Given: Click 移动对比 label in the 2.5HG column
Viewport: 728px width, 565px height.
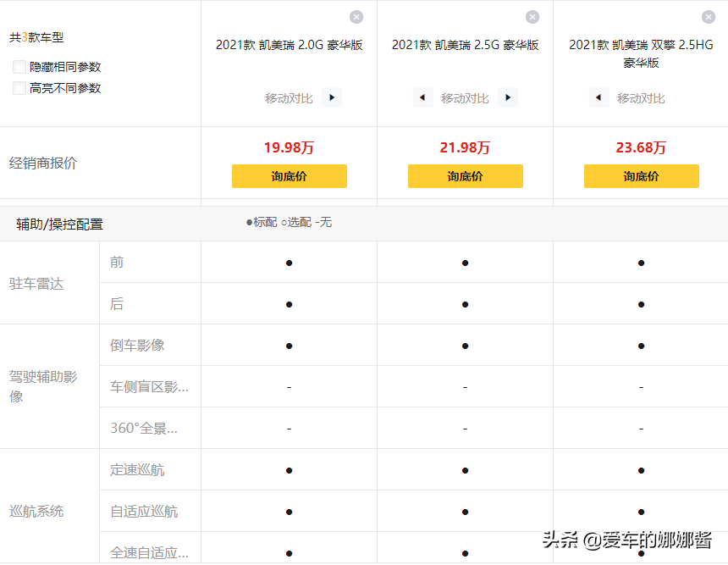Looking at the screenshot, I should coord(641,98).
